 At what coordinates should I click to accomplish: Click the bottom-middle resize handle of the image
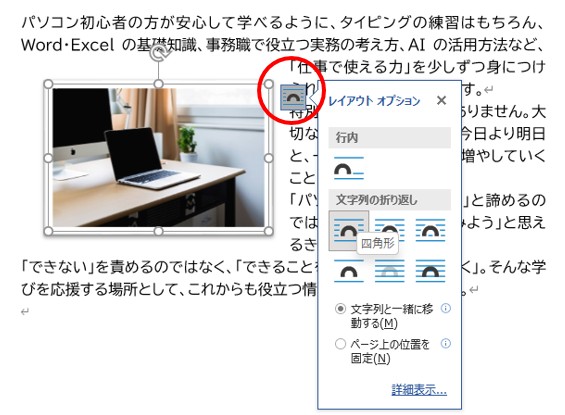158,231
